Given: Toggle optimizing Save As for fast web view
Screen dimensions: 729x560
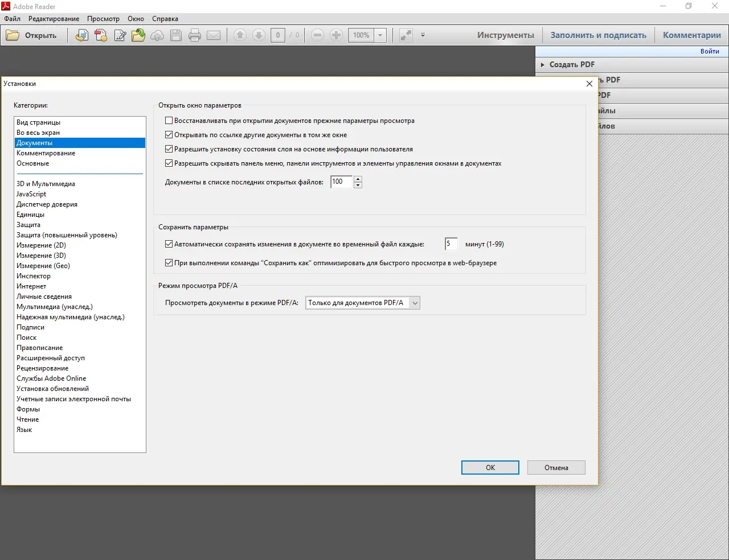Looking at the screenshot, I should 169,263.
